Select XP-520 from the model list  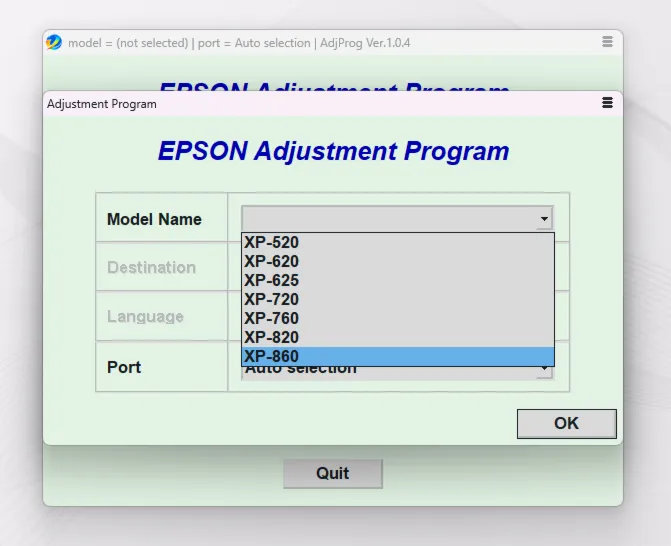point(398,243)
